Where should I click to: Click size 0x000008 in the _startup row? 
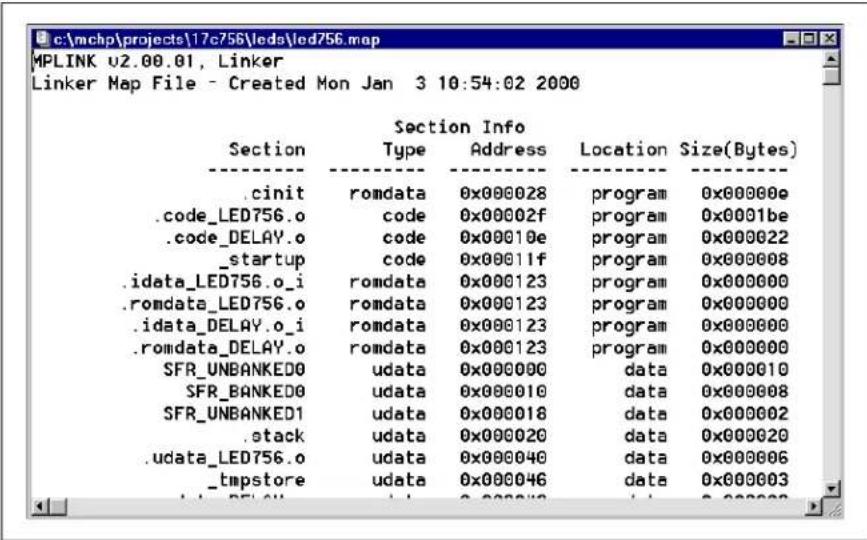tap(745, 260)
